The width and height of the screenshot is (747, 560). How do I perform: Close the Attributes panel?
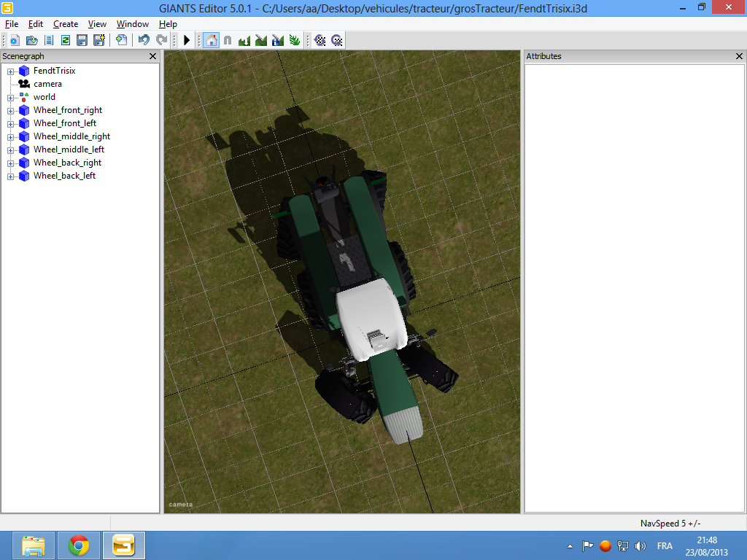pyautogui.click(x=740, y=56)
